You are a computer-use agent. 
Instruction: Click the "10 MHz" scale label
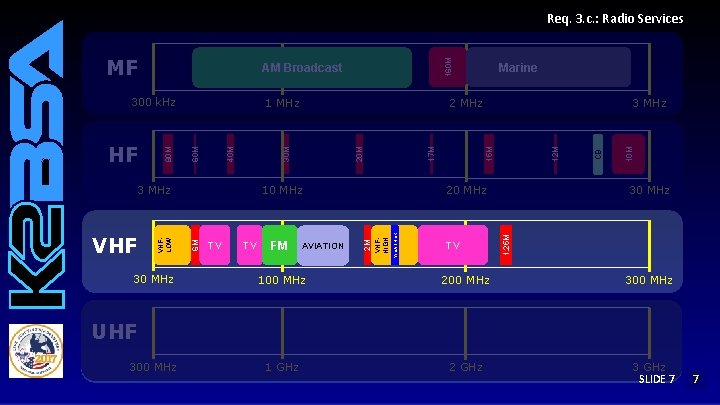click(282, 190)
